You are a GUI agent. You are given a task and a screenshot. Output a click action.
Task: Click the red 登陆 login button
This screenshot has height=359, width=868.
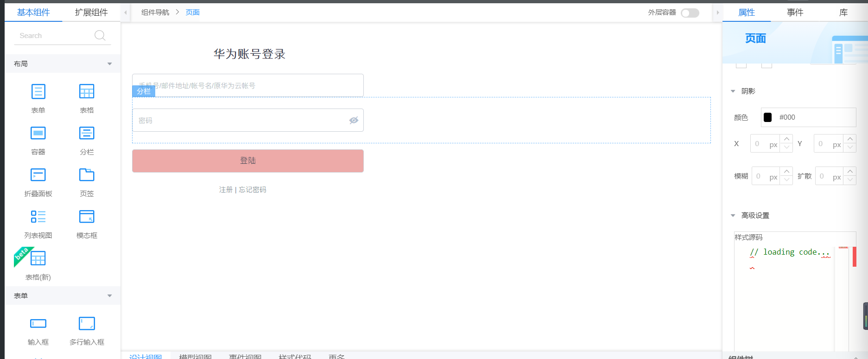[248, 161]
